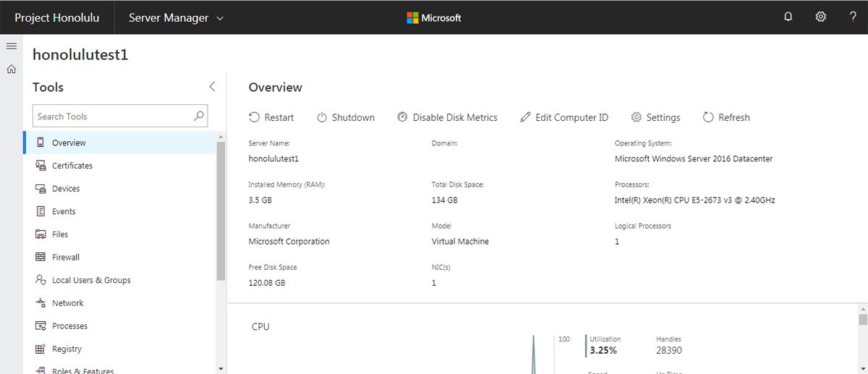Image resolution: width=868 pixels, height=374 pixels.
Task: Click the Network tool icon
Action: coord(41,303)
